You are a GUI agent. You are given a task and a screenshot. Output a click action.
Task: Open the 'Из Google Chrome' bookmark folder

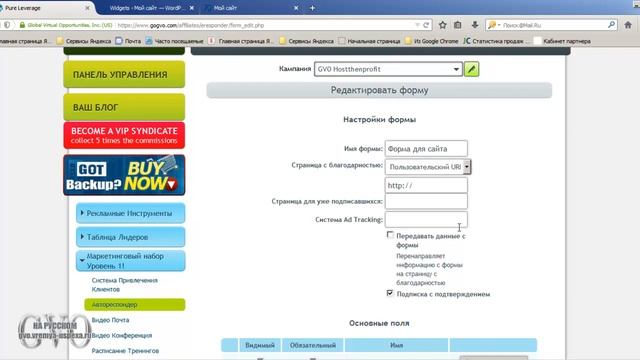click(x=431, y=41)
